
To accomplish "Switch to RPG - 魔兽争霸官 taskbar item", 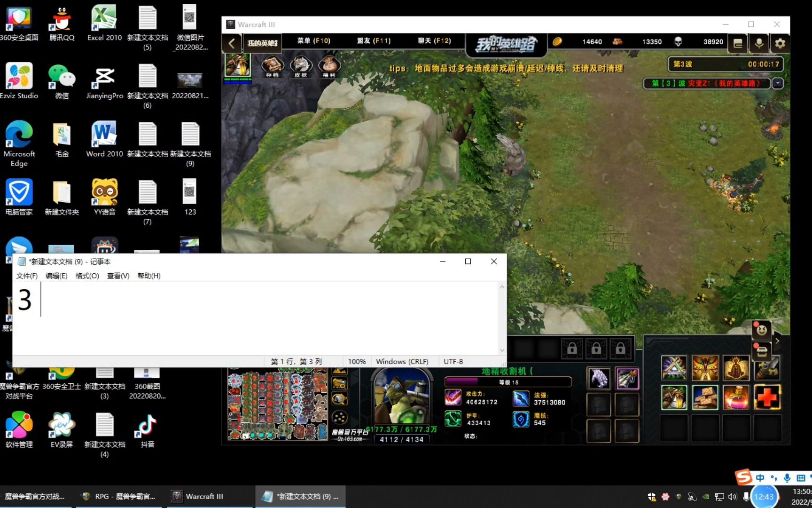I will [118, 496].
